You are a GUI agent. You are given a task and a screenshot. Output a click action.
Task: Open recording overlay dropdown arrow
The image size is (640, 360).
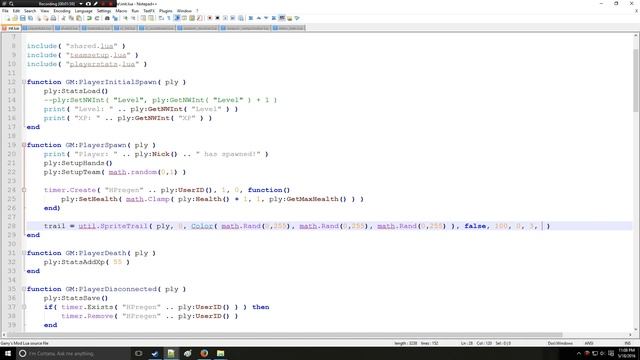(x=81, y=4)
